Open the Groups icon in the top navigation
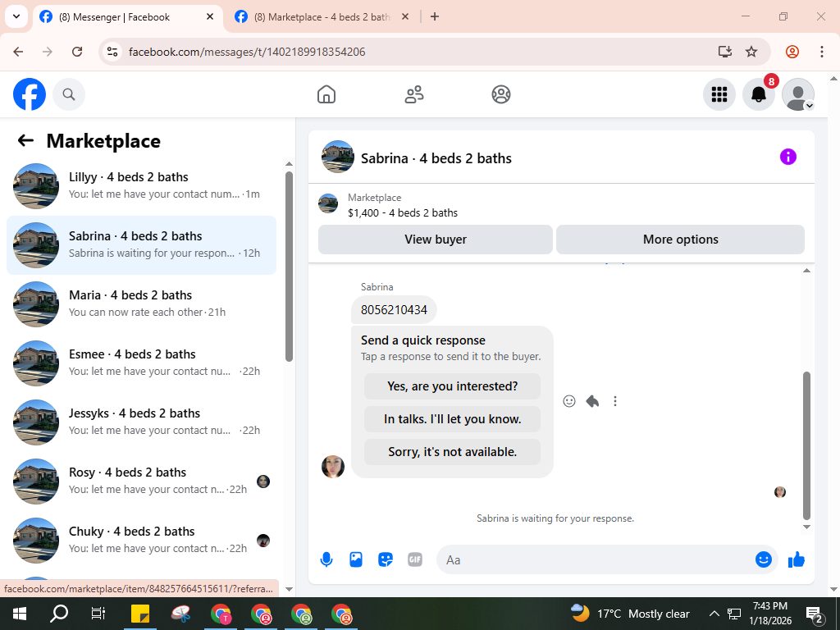 (501, 94)
